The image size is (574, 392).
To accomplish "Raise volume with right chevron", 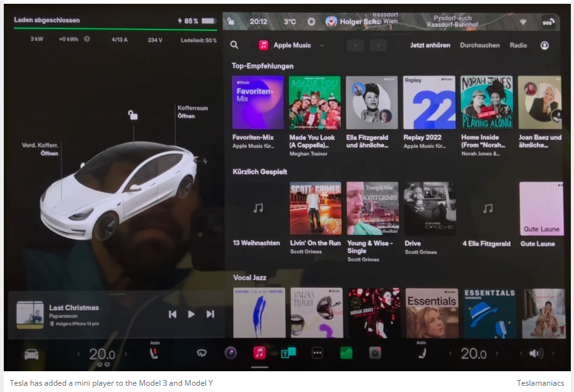I will point(553,353).
